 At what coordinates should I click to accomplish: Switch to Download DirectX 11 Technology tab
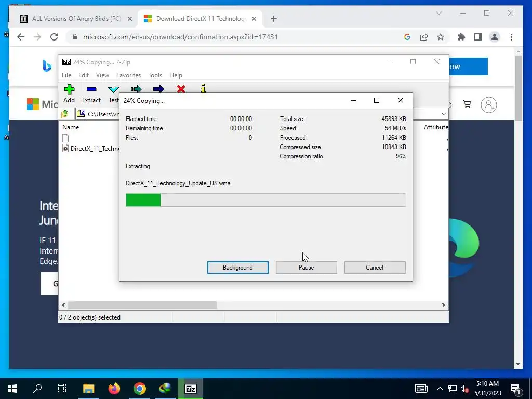(201, 19)
